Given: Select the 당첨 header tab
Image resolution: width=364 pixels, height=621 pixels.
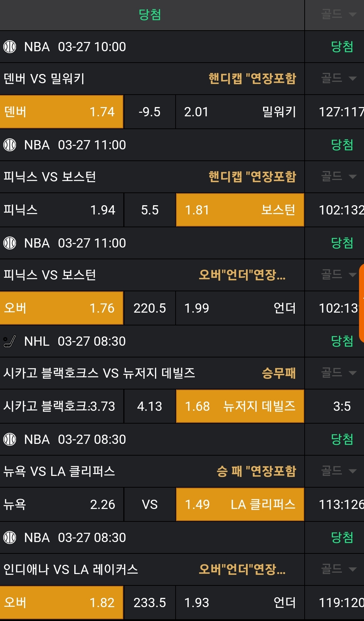Looking at the screenshot, I should [x=150, y=15].
